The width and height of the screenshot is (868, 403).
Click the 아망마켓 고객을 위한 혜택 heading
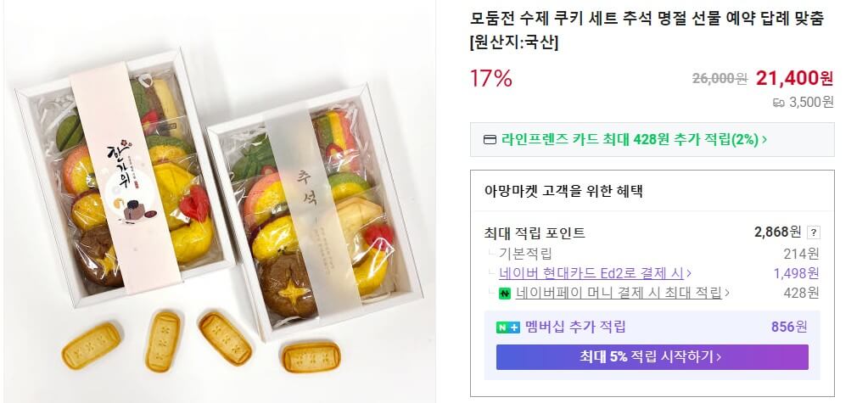coord(563,191)
